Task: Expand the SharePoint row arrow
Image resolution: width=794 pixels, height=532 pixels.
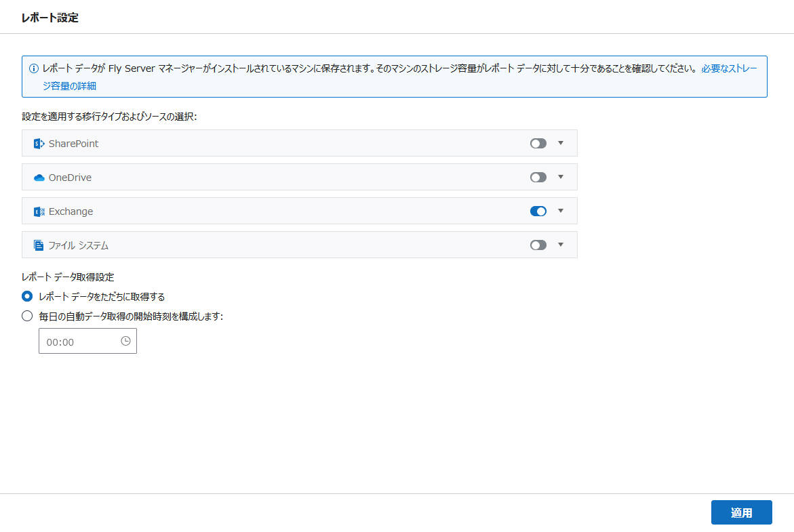Action: pos(561,143)
